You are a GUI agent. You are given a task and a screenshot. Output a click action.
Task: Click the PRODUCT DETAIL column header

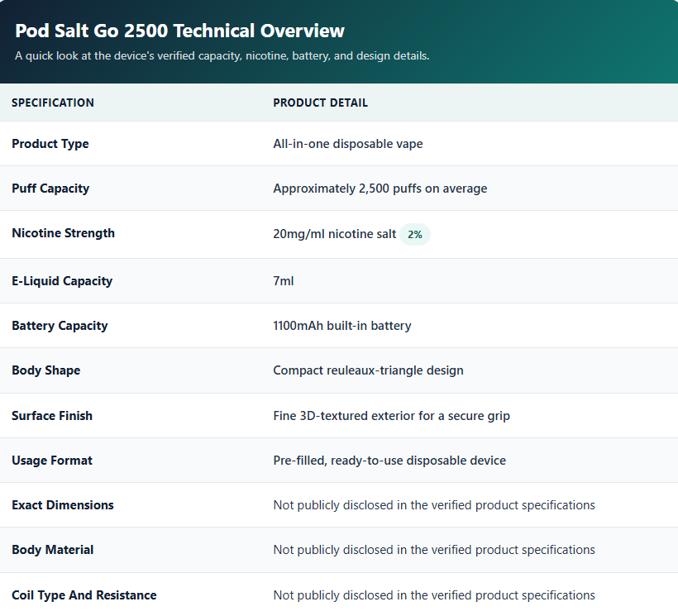pyautogui.click(x=321, y=103)
